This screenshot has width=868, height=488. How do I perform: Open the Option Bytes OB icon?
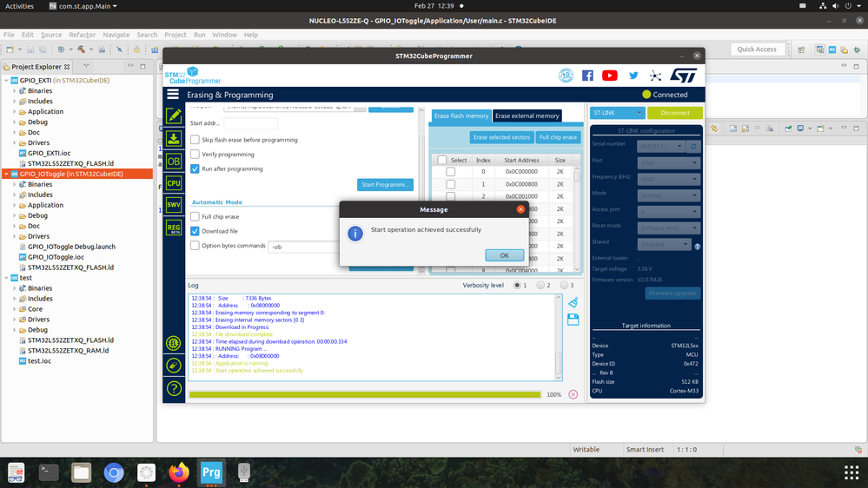pos(174,162)
